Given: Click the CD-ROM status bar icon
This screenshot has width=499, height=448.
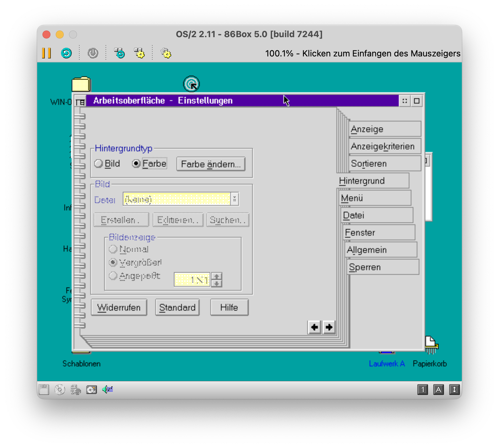Looking at the screenshot, I should pos(60,389).
